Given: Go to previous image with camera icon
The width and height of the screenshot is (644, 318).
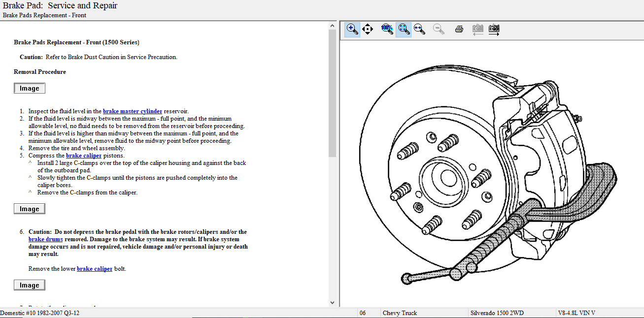Looking at the screenshot, I should (477, 29).
